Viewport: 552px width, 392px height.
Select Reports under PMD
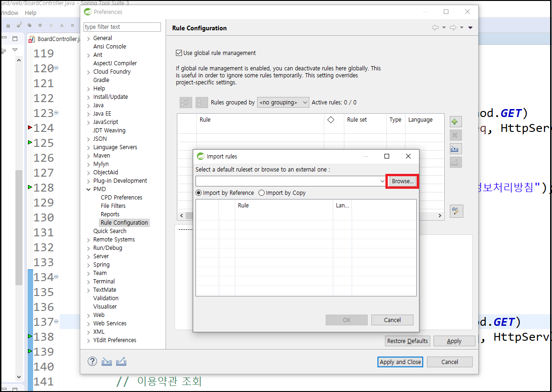[x=110, y=214]
